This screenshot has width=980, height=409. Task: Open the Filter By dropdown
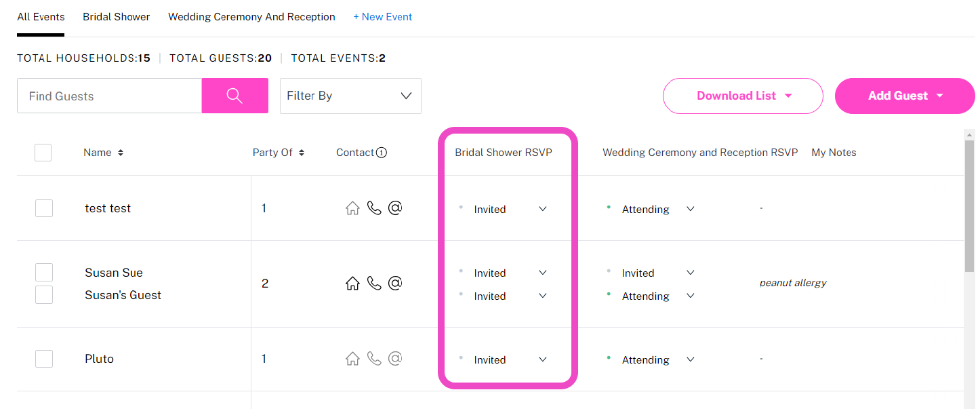click(350, 96)
